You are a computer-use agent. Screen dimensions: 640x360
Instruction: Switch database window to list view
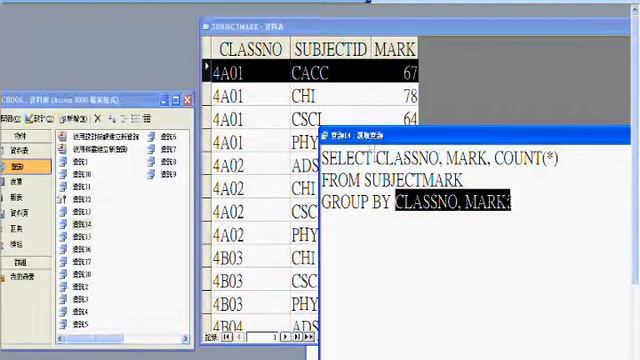pyautogui.click(x=136, y=118)
